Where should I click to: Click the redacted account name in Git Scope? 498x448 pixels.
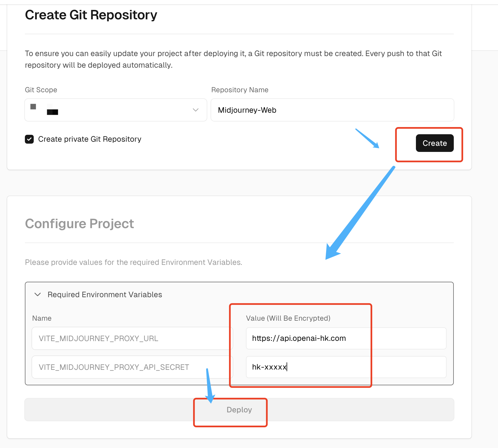point(53,112)
